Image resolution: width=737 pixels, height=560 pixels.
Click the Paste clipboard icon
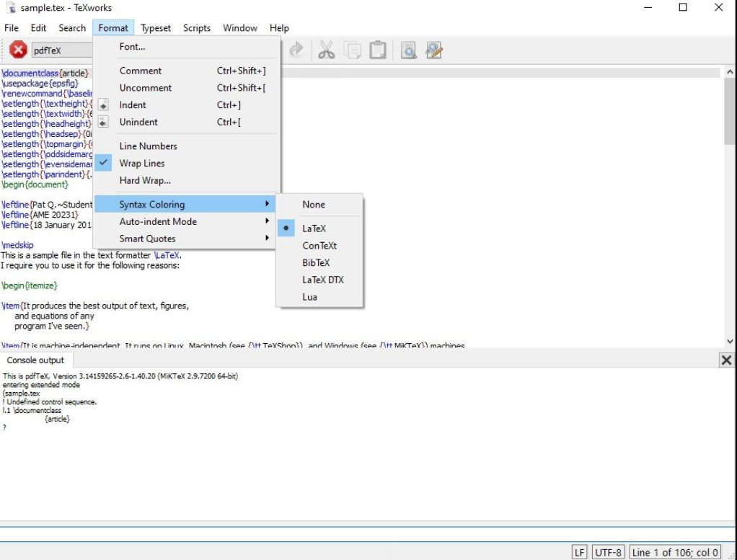point(378,50)
